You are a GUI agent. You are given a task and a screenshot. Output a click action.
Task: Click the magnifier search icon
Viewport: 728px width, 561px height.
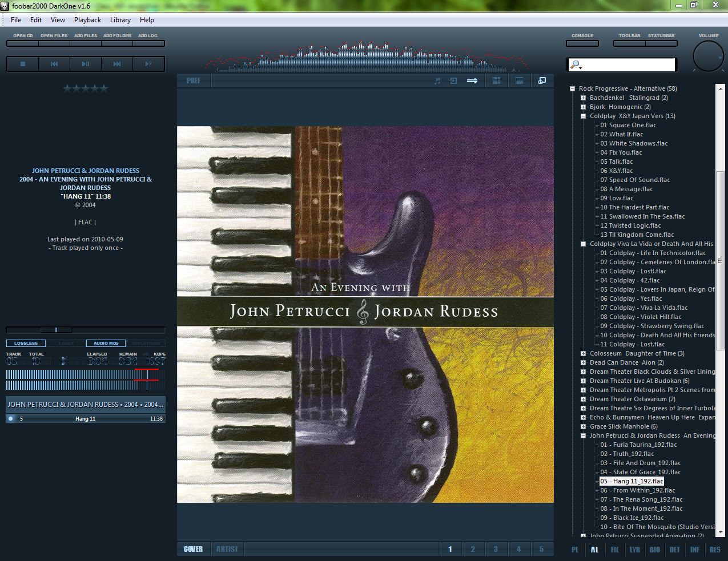click(x=576, y=65)
